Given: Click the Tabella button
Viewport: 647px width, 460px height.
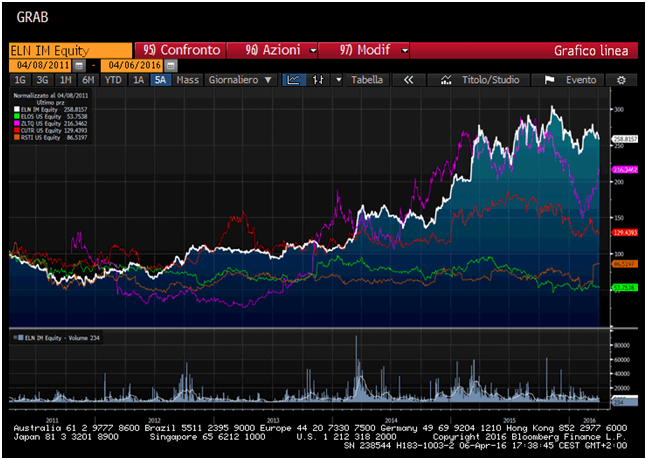Looking at the screenshot, I should coord(367,80).
